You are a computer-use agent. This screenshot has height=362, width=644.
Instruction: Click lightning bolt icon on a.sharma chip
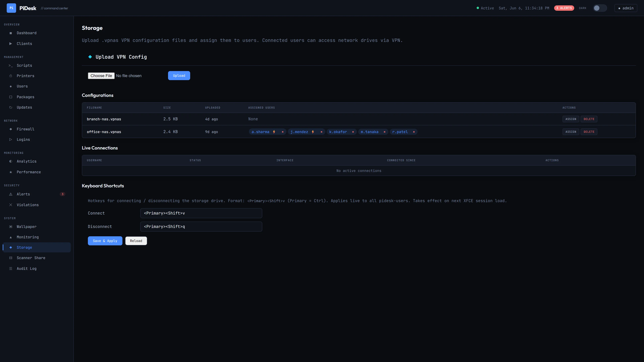click(x=274, y=132)
